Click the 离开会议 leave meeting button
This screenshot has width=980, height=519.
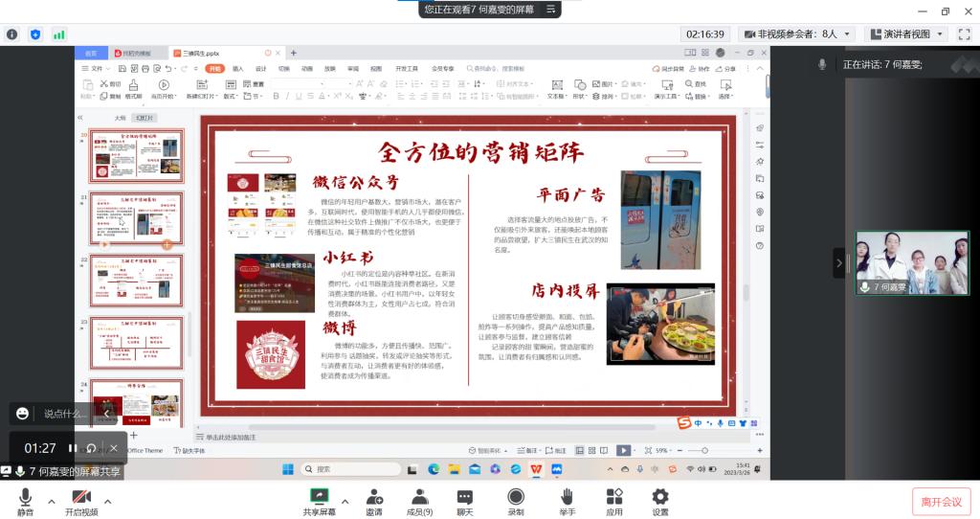941,502
